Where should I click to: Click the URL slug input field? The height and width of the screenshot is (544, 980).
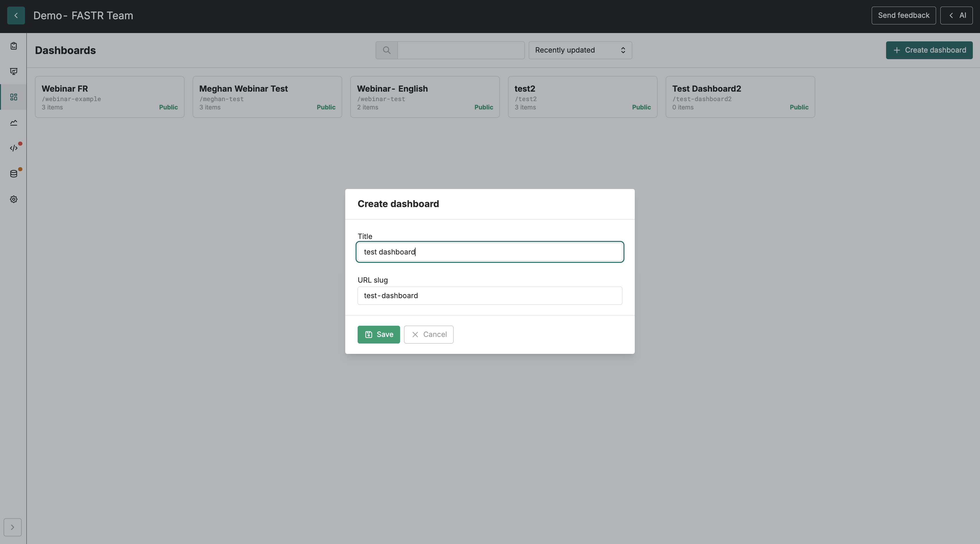(490, 296)
